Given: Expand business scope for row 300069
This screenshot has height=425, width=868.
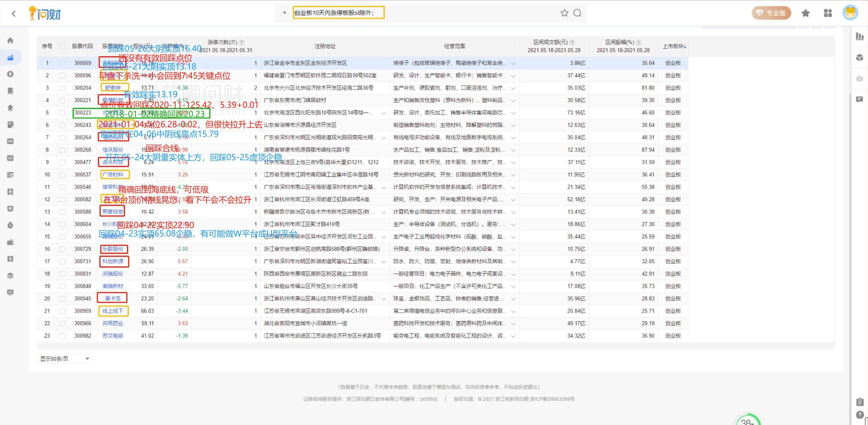Looking at the screenshot, I should (513, 63).
